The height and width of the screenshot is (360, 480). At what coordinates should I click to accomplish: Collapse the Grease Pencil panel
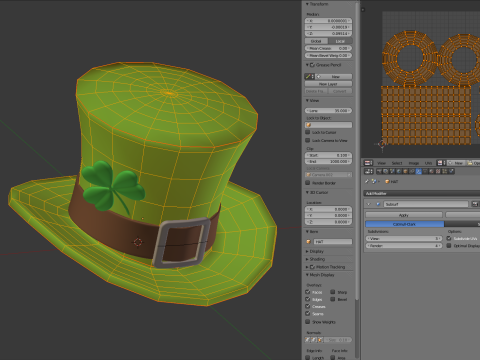click(x=307, y=65)
